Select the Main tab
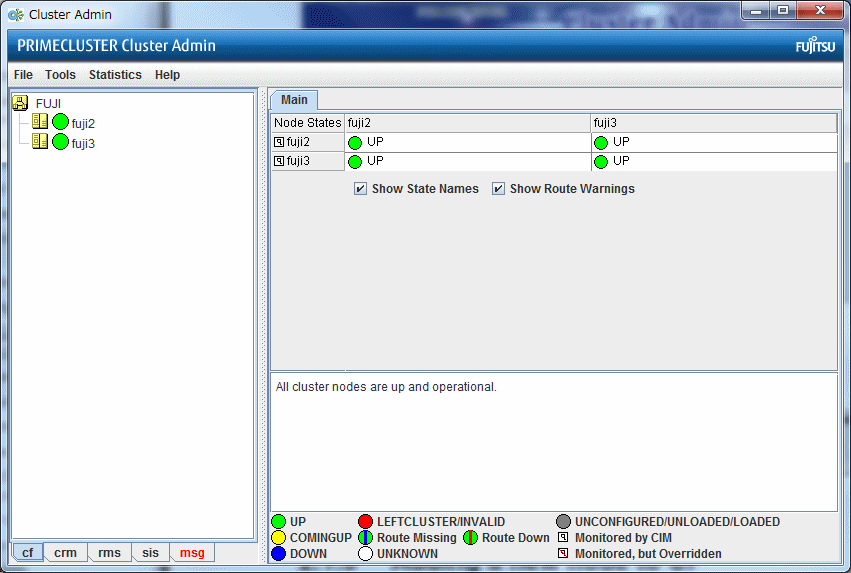The height and width of the screenshot is (573, 851). pyautogui.click(x=294, y=100)
